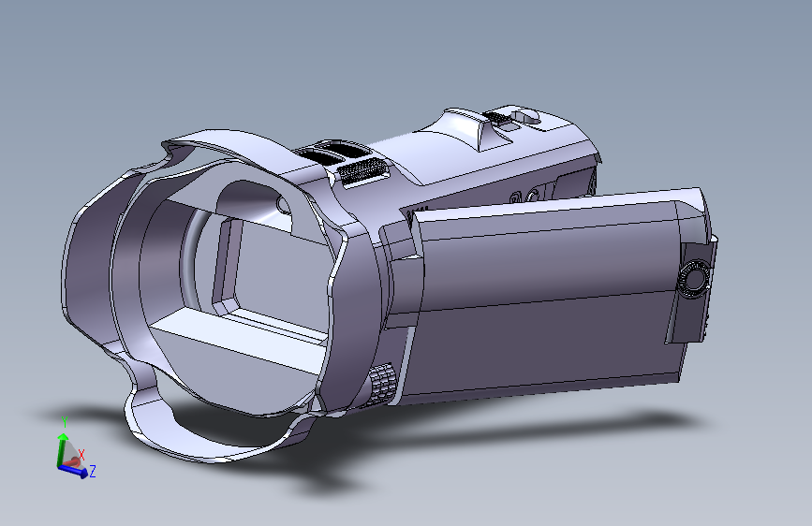812x526 pixels.
Task: Select the round knurled button on the LCD hinge
Action: tap(693, 279)
